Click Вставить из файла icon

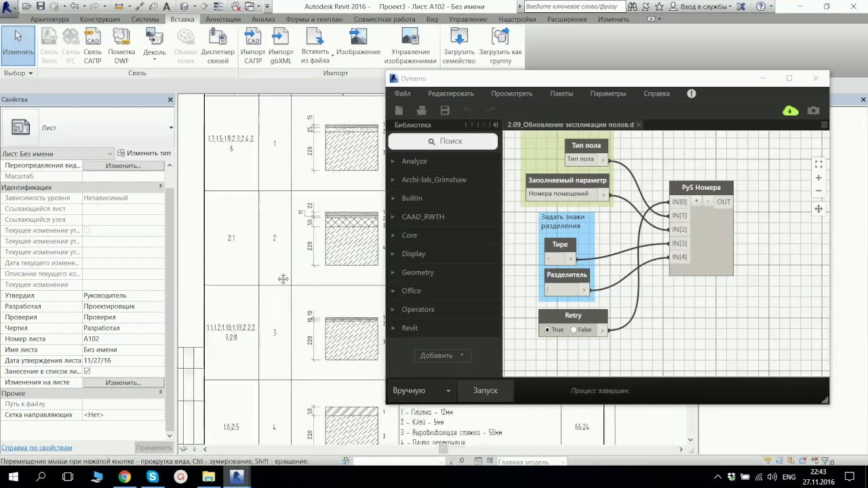pos(315,46)
